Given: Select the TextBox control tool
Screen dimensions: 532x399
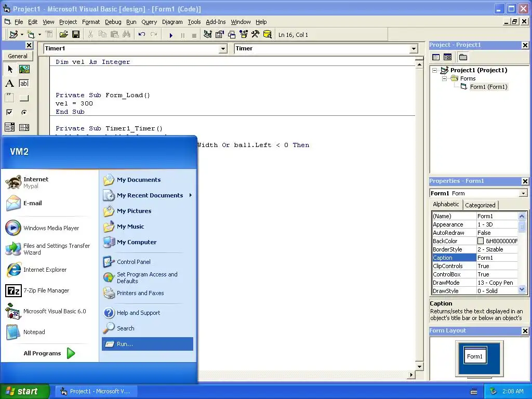Looking at the screenshot, I should (24, 84).
